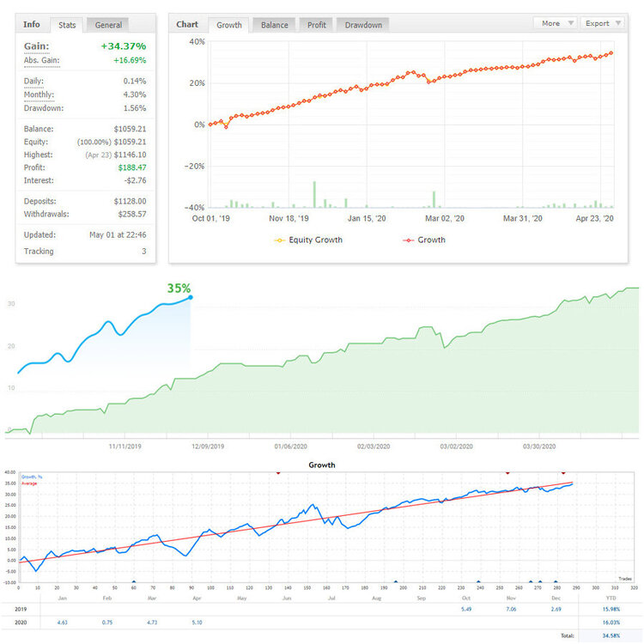Open the General tab
This screenshot has height=644, width=644.
pyautogui.click(x=108, y=25)
